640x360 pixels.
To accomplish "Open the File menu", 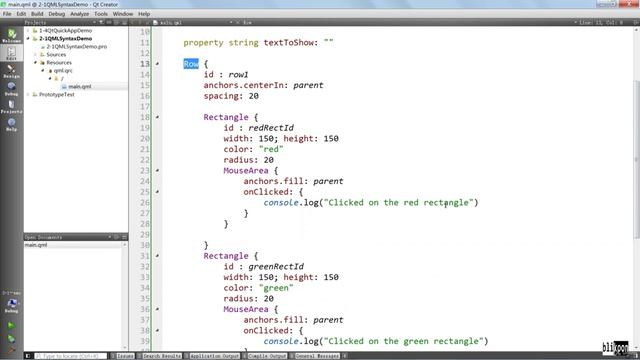I will [x=7, y=13].
